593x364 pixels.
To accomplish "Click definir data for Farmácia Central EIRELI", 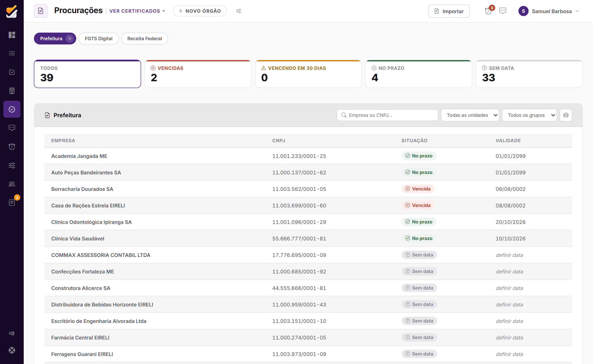I will point(509,338).
